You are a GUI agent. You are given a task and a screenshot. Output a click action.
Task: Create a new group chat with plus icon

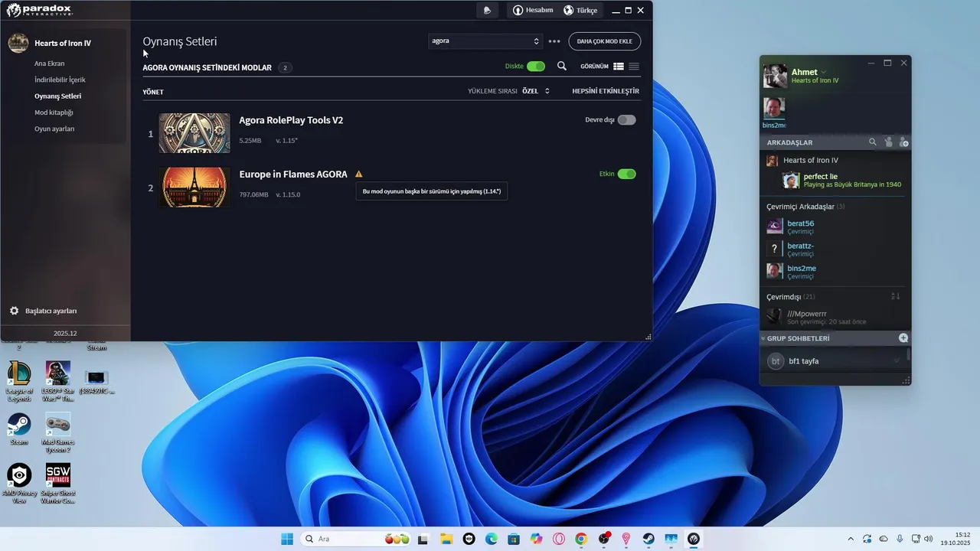[x=903, y=338]
